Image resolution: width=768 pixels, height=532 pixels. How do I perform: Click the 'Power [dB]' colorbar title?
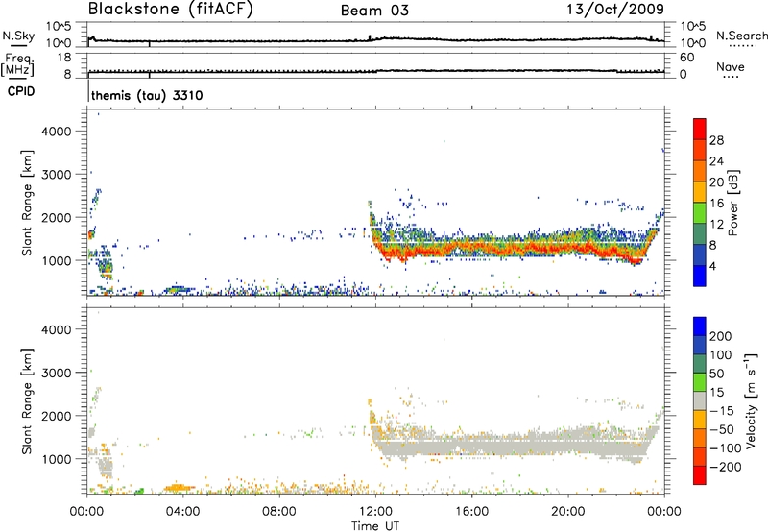click(733, 203)
